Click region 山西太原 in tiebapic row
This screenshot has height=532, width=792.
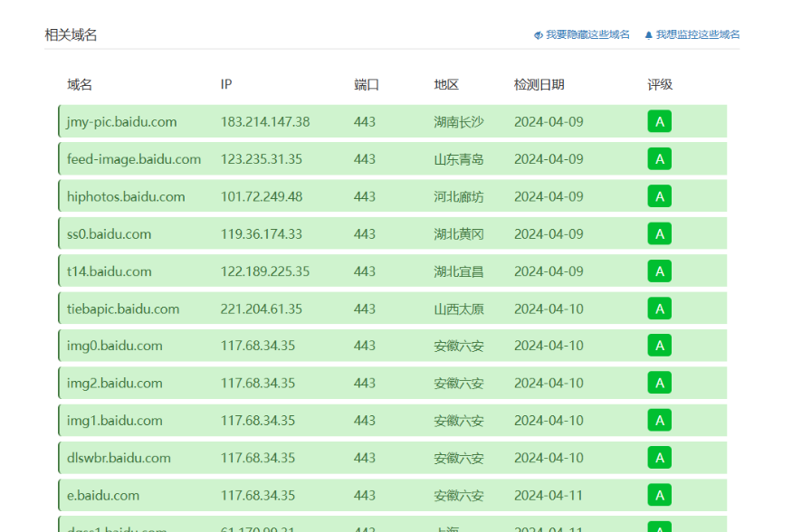(x=459, y=309)
